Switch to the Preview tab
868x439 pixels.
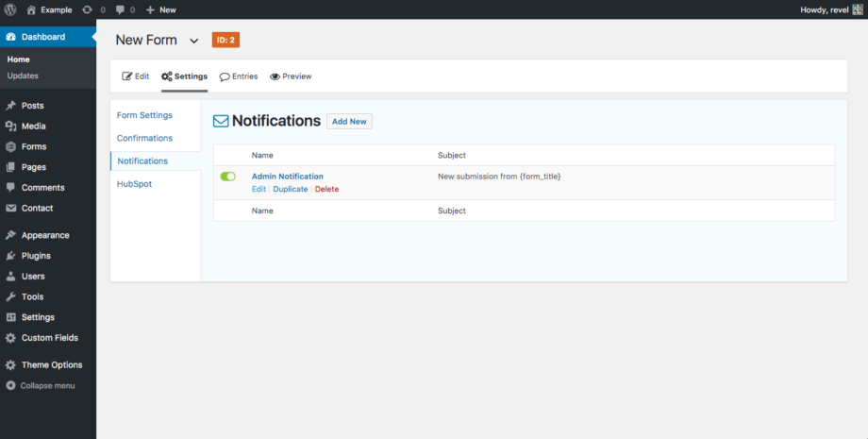(x=291, y=76)
